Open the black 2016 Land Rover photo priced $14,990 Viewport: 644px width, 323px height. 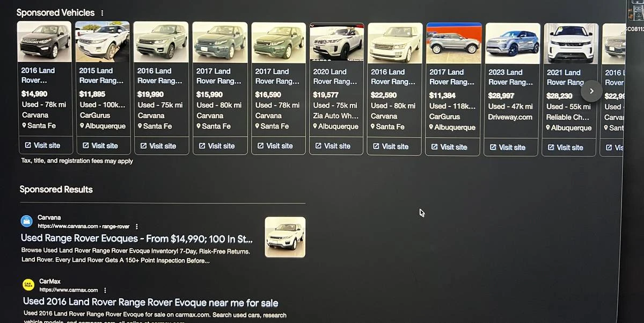point(45,42)
